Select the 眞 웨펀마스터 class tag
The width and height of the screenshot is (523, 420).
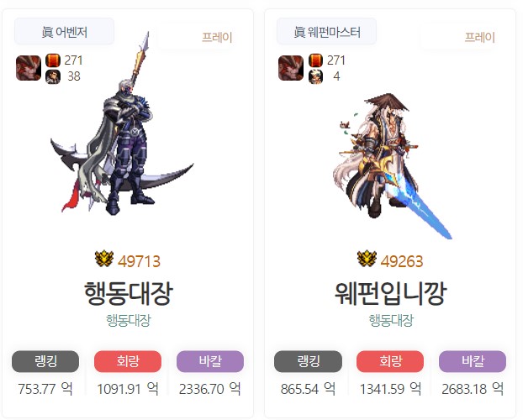click(x=326, y=32)
